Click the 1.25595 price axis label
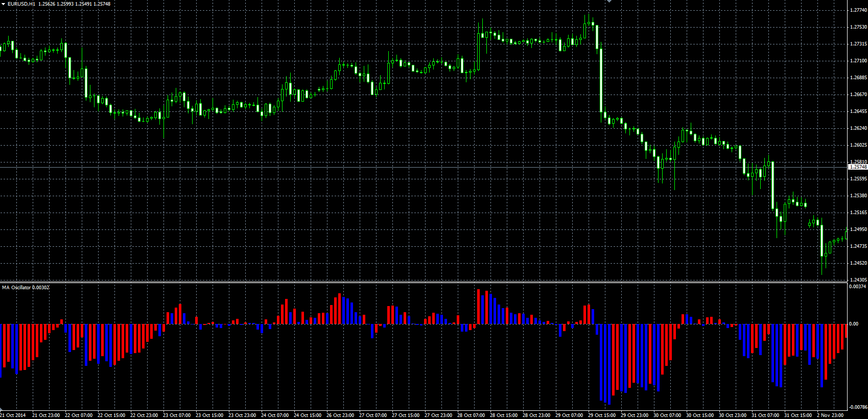 tap(858, 179)
